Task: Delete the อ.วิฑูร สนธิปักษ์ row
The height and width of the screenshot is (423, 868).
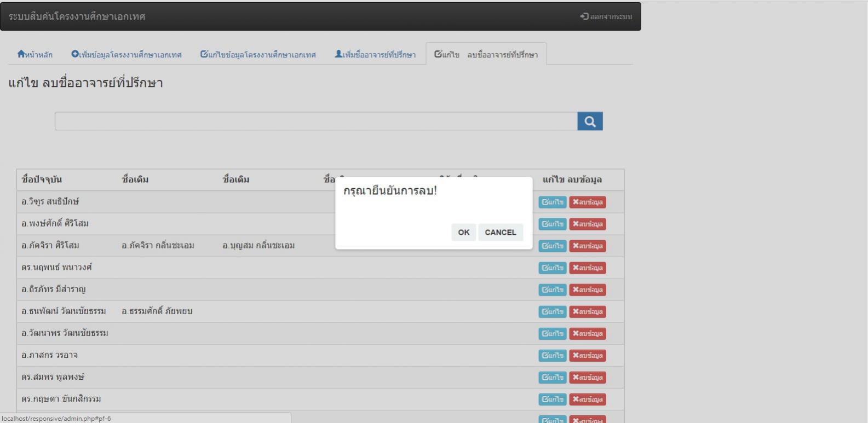Action: pyautogui.click(x=588, y=202)
